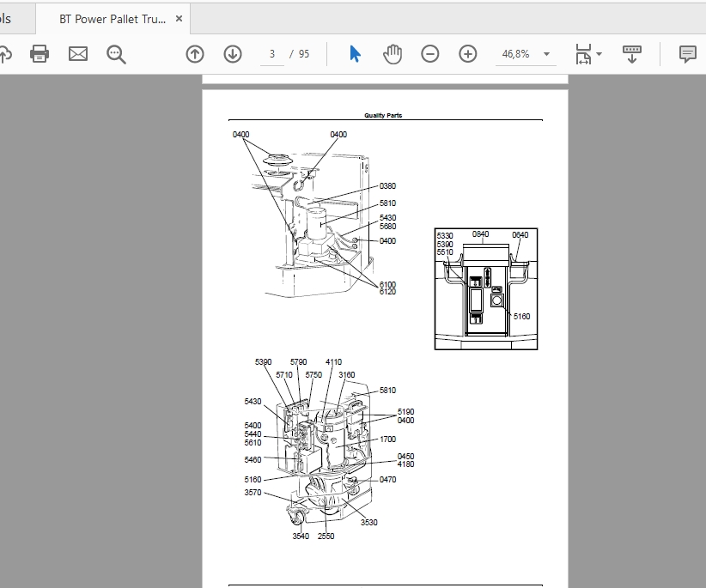The height and width of the screenshot is (588, 706).
Task: Open the Find text magnifier tool
Action: (116, 54)
